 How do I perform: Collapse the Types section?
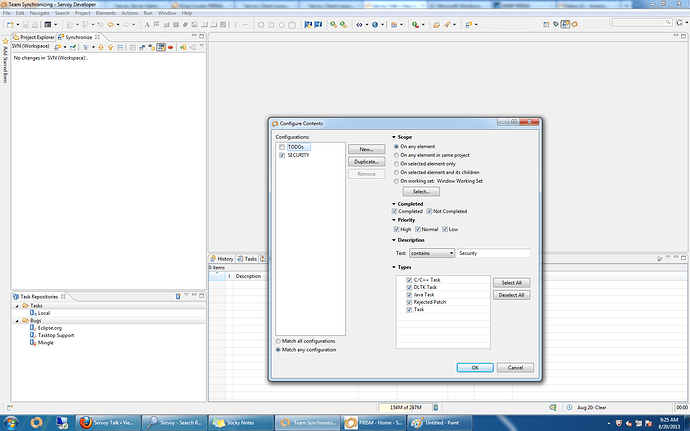tap(393, 267)
